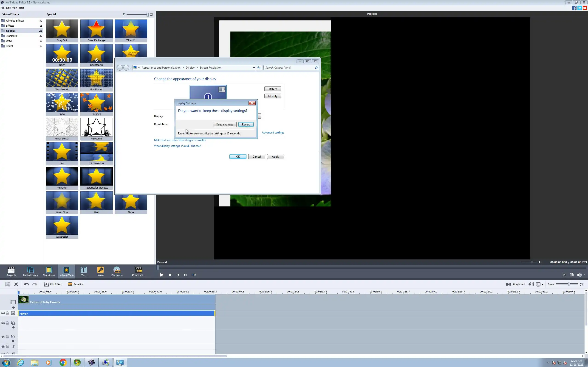Viewport: 588px width, 367px height.
Task: Open the audio mixer icon
Action: pyautogui.click(x=531, y=284)
